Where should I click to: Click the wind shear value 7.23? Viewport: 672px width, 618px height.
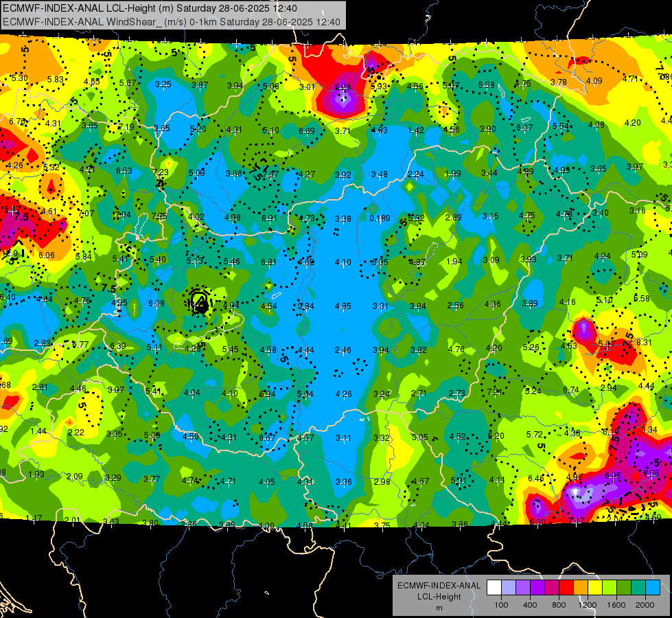pyautogui.click(x=161, y=172)
